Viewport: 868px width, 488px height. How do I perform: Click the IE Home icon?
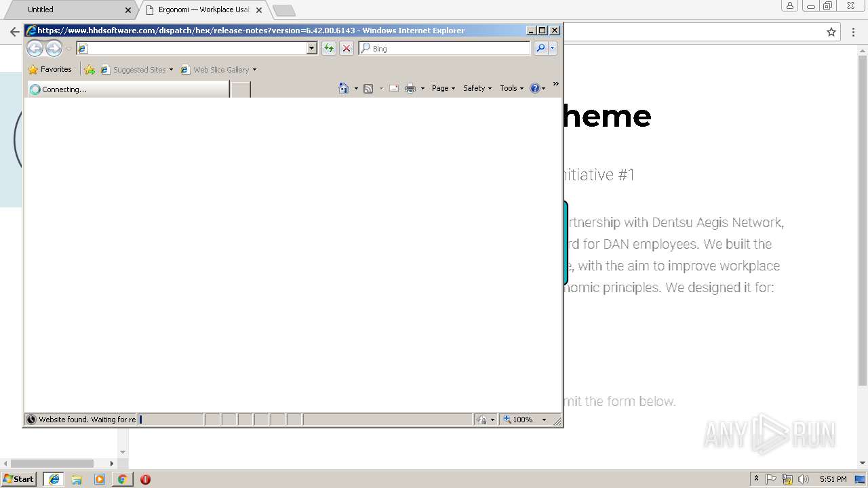pos(344,88)
